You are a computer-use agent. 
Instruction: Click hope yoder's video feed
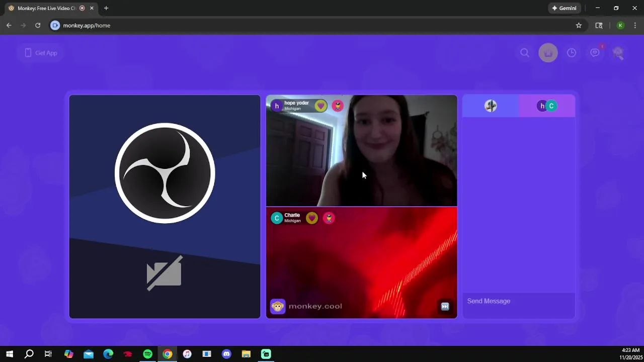pyautogui.click(x=362, y=150)
